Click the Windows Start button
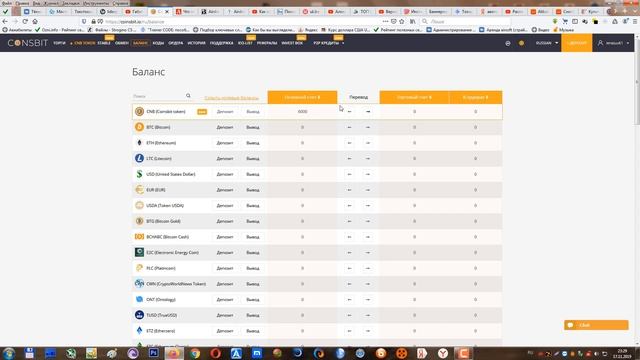The width and height of the screenshot is (640, 360). point(9,353)
